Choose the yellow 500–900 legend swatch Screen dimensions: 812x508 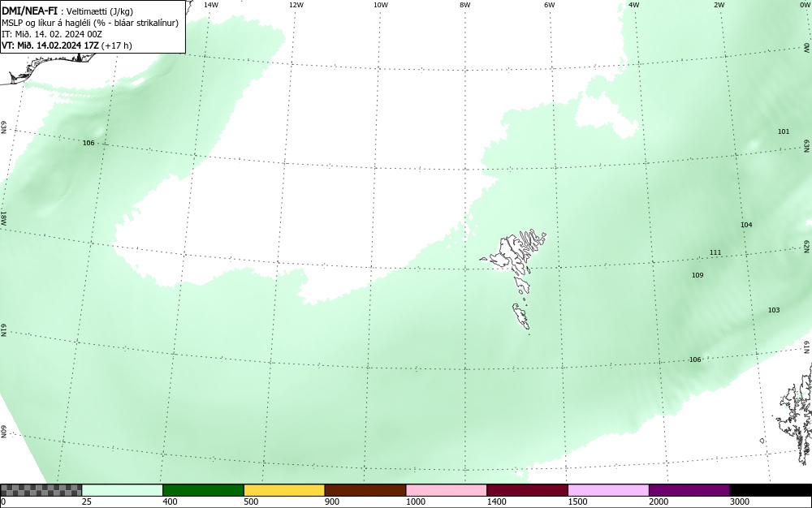click(x=284, y=490)
